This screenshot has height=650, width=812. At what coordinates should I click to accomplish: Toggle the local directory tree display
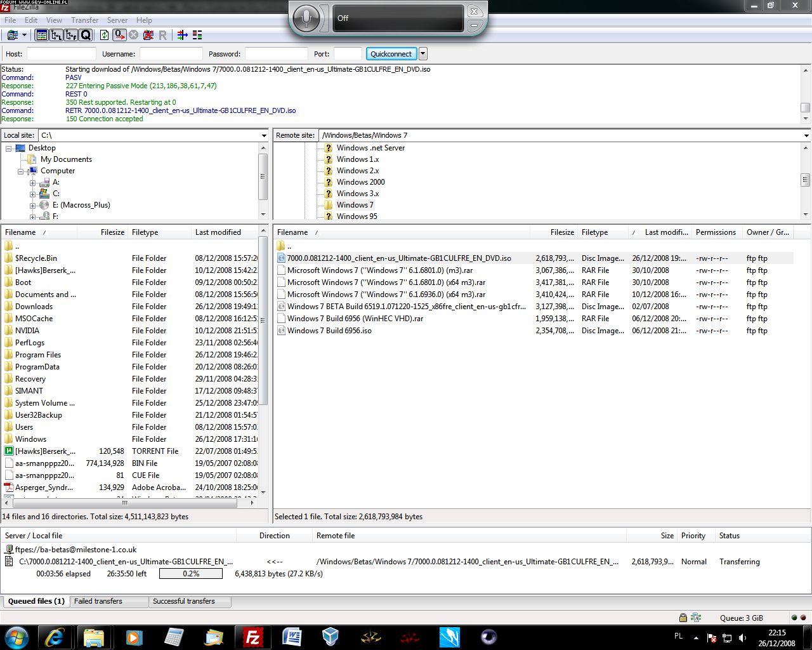coord(56,35)
